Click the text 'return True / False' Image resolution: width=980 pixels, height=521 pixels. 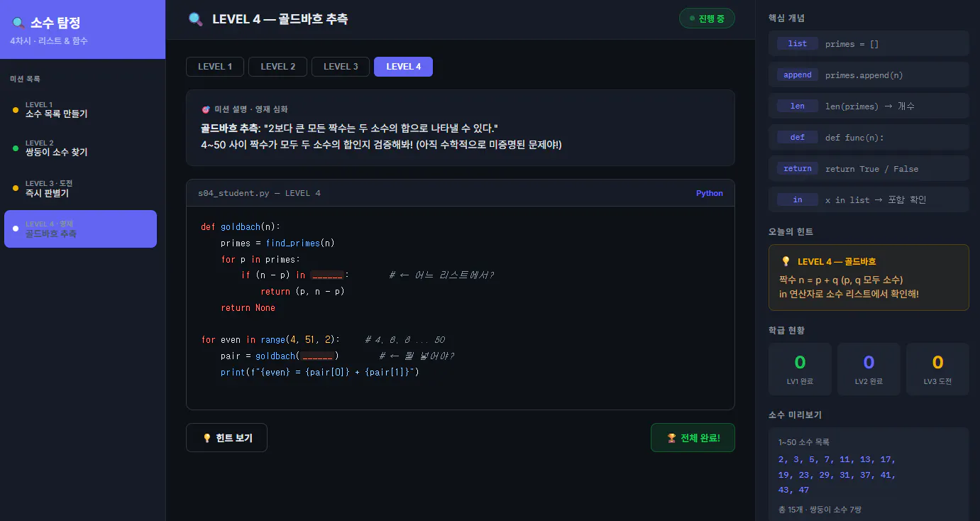871,169
